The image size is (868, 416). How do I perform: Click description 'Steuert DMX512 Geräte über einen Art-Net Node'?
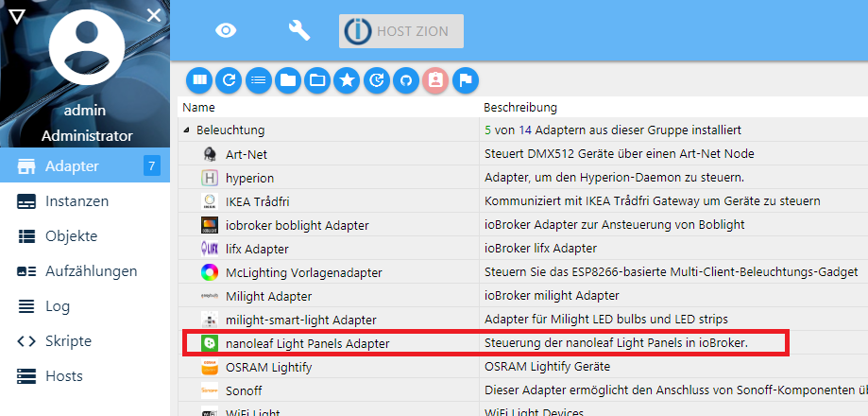tap(619, 153)
